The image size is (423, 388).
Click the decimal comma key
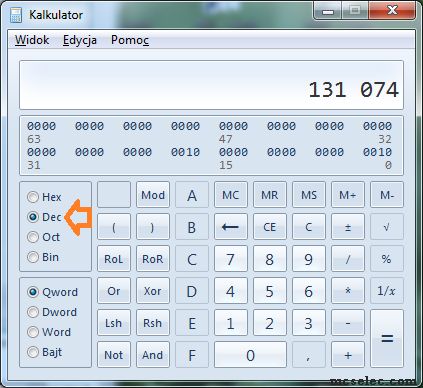(x=309, y=355)
